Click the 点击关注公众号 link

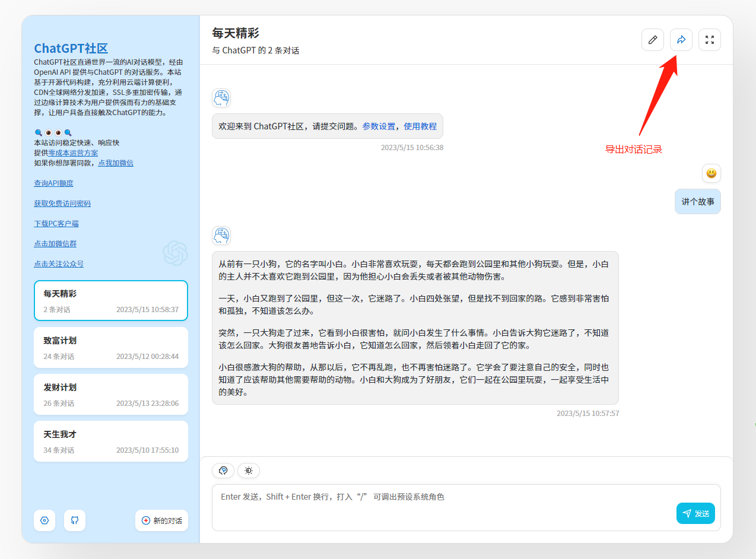pyautogui.click(x=59, y=264)
